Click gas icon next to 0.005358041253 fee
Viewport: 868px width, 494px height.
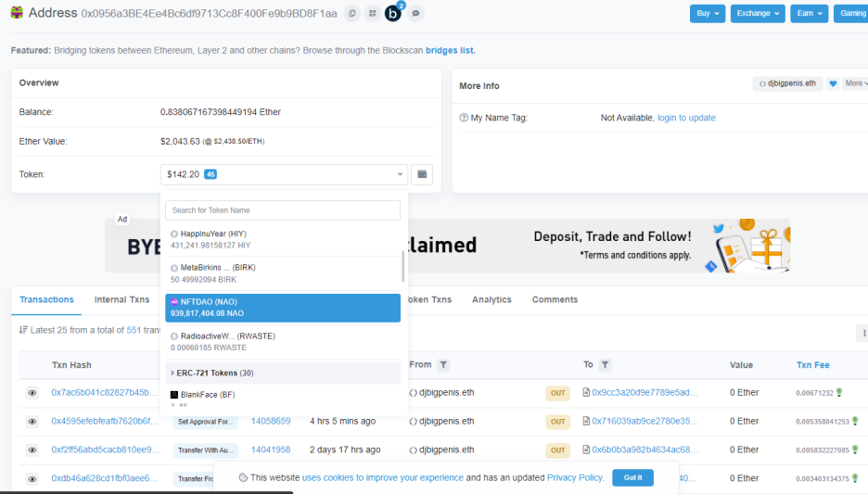coord(855,421)
